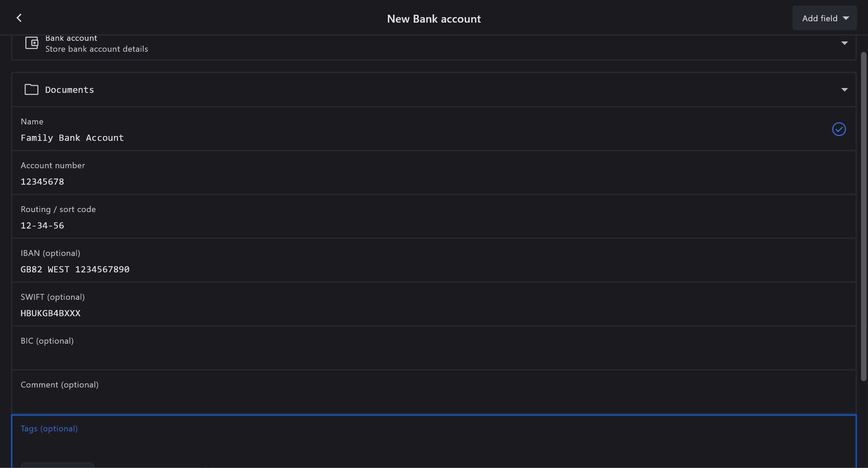Click the vertical scrollbar

(x=864, y=216)
